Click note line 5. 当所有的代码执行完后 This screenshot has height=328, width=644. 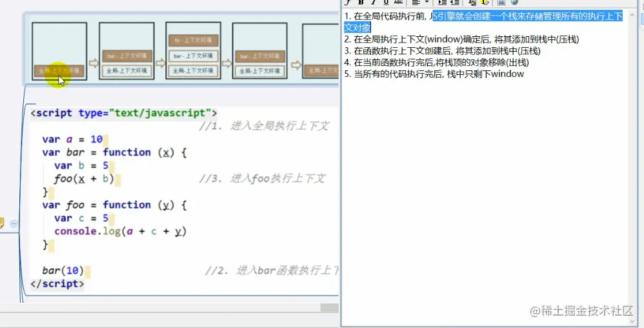click(x=434, y=74)
